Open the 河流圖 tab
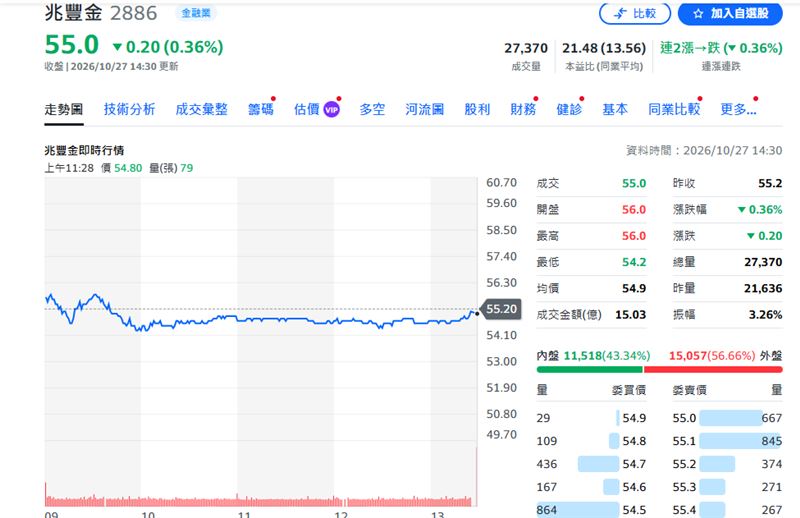800x518 pixels. click(424, 109)
